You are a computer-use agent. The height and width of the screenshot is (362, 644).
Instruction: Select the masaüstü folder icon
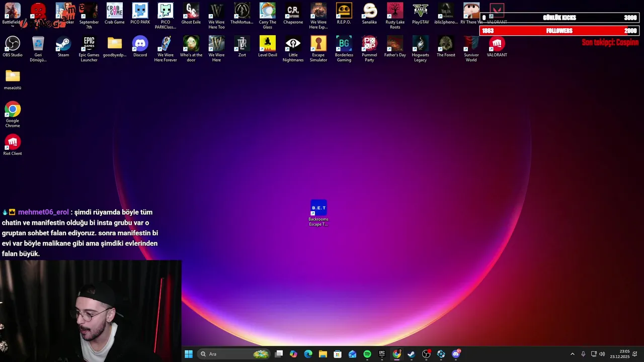13,79
